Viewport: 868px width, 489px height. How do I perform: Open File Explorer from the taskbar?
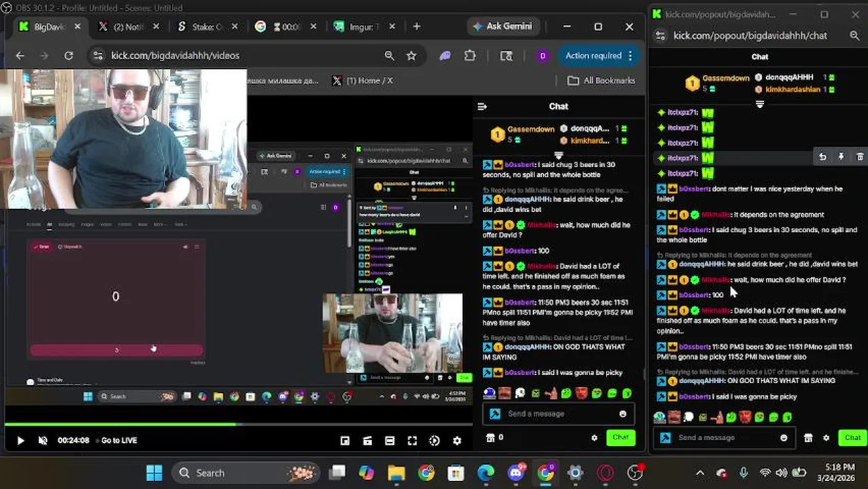(396, 473)
